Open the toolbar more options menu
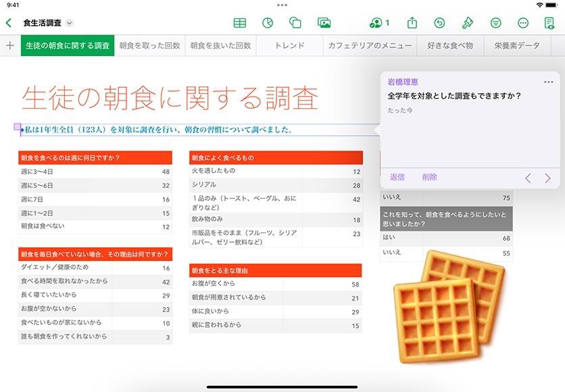 [522, 23]
